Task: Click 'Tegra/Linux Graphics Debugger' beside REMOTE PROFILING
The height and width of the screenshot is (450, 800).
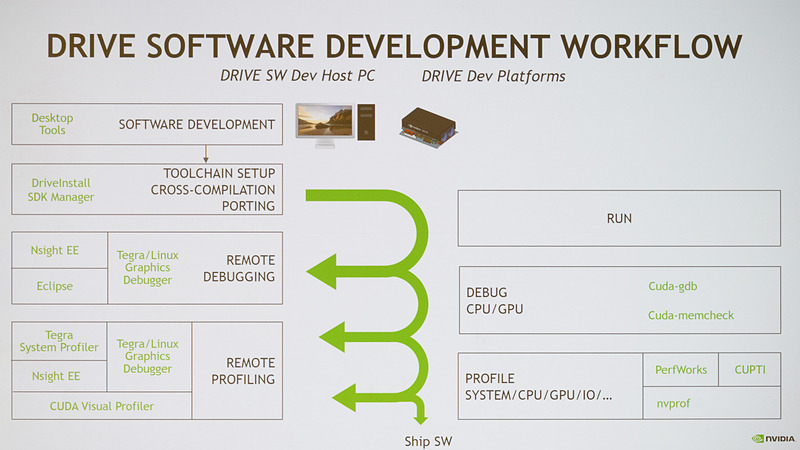Action: (x=149, y=357)
